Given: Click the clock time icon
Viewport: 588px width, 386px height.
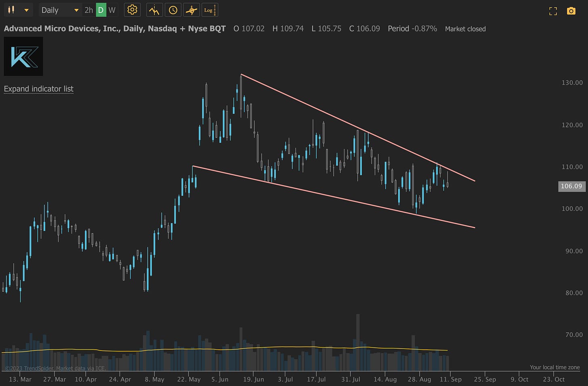Looking at the screenshot, I should (x=173, y=10).
